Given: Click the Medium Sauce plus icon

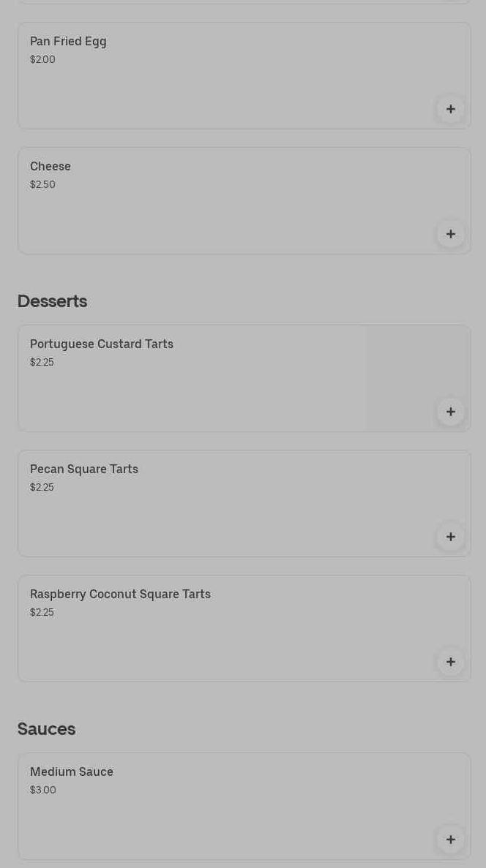Looking at the screenshot, I should 451,840.
